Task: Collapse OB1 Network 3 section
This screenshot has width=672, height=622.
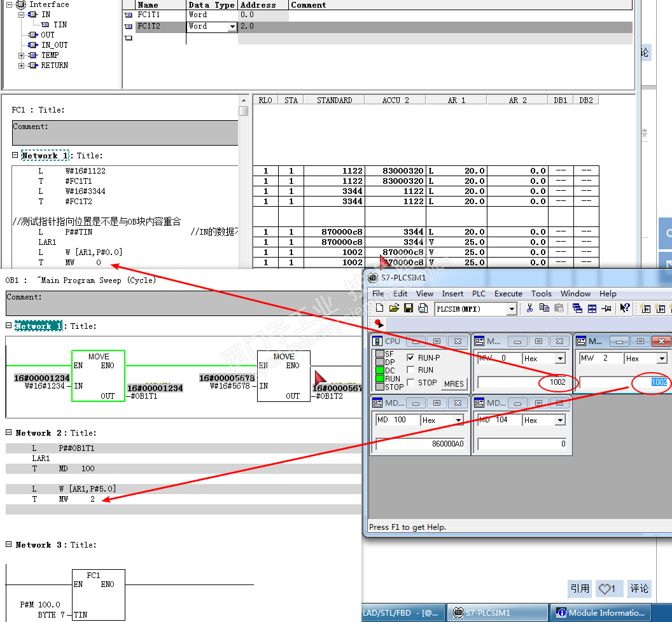Action: pyautogui.click(x=8, y=544)
